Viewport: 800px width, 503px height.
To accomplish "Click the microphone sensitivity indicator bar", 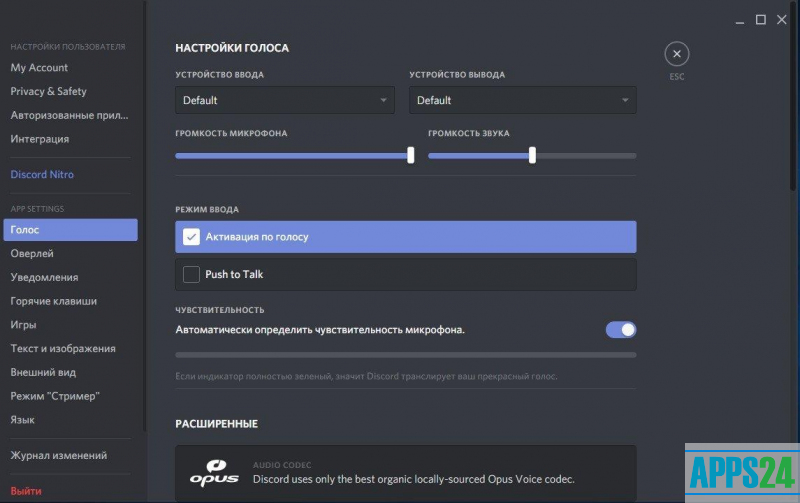I will 405,354.
